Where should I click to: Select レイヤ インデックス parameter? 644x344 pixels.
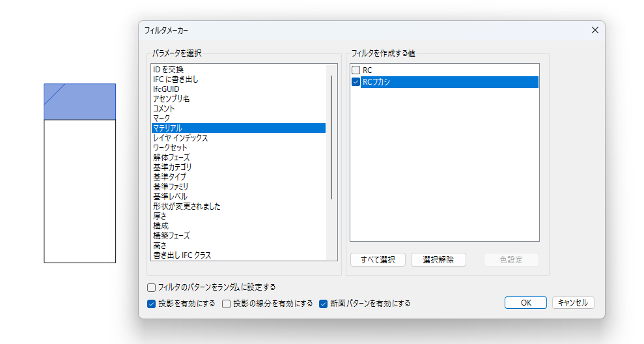pyautogui.click(x=238, y=138)
